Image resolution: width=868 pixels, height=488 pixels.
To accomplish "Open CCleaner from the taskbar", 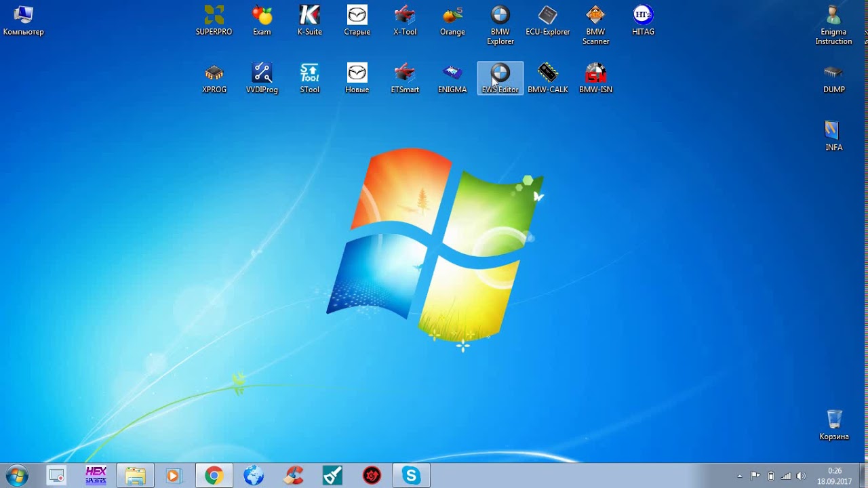I will coord(294,476).
